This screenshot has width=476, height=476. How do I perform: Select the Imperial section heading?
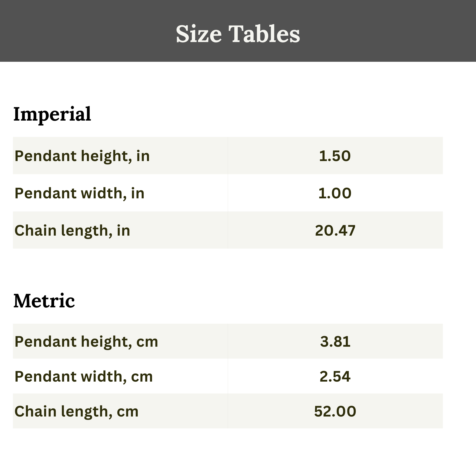coord(52,114)
